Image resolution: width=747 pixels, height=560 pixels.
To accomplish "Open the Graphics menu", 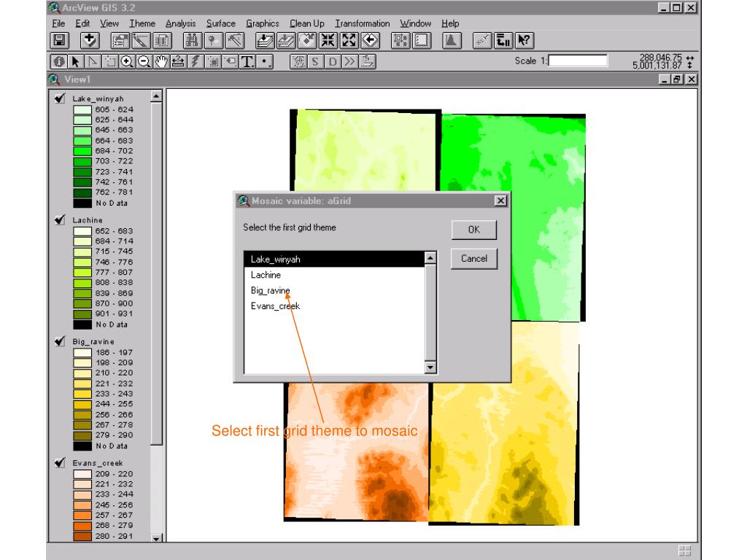I will pyautogui.click(x=263, y=23).
